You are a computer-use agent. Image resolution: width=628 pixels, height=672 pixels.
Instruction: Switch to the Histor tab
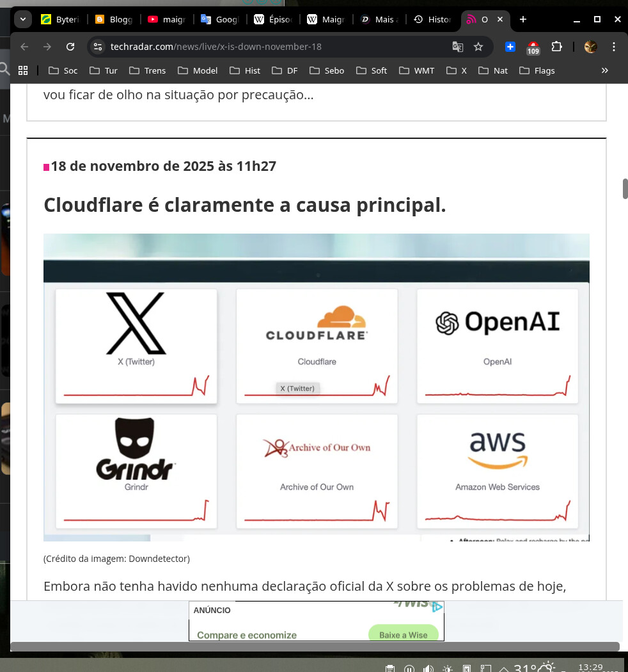[x=433, y=19]
